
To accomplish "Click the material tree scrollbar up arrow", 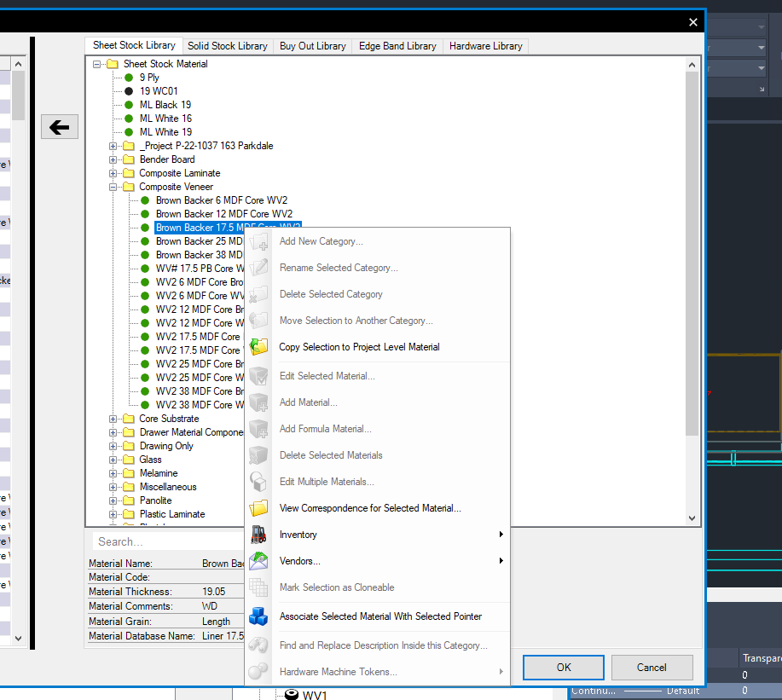I will tap(692, 65).
